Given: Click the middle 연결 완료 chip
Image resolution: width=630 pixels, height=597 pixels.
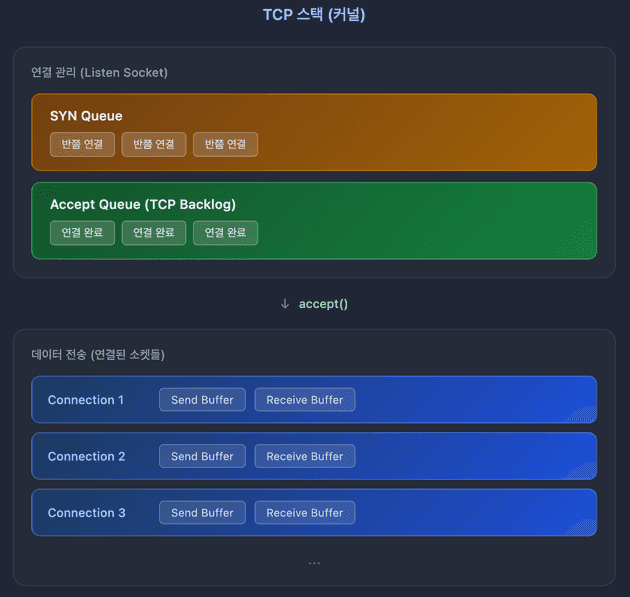Looking at the screenshot, I should (x=154, y=233).
